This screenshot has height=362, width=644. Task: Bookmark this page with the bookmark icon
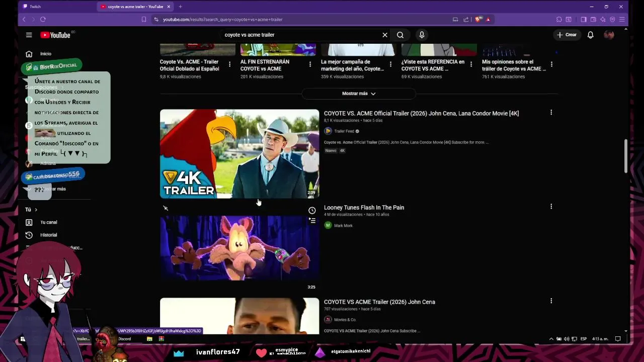point(144,19)
